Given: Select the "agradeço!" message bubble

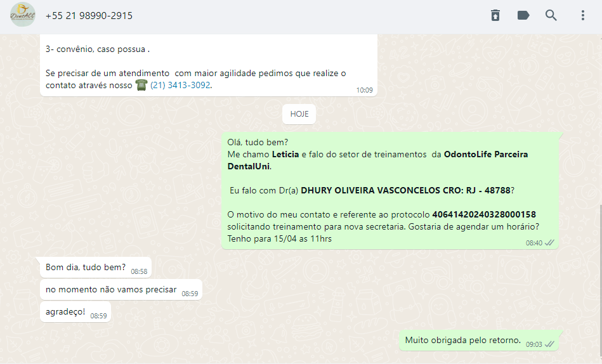Looking at the screenshot, I should pos(75,312).
